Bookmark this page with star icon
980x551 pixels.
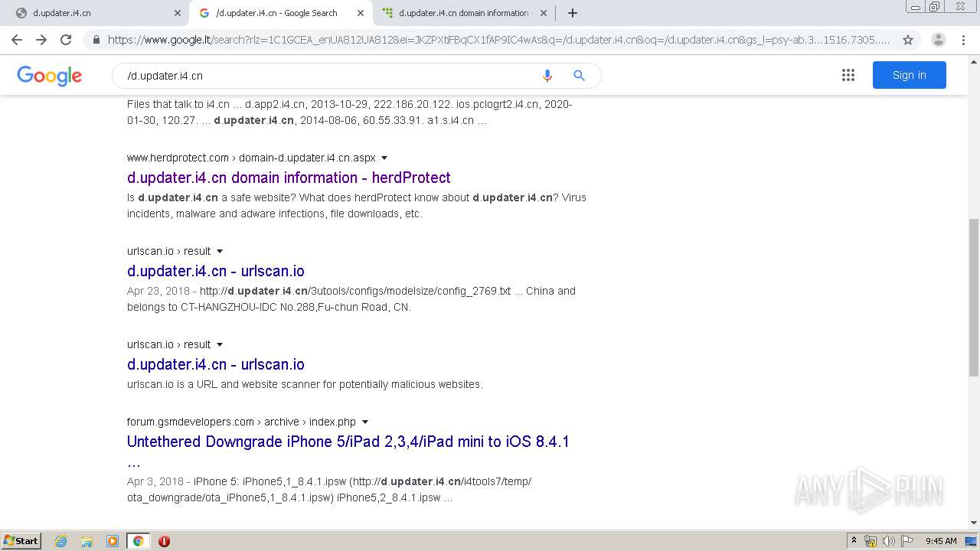pos(908,40)
